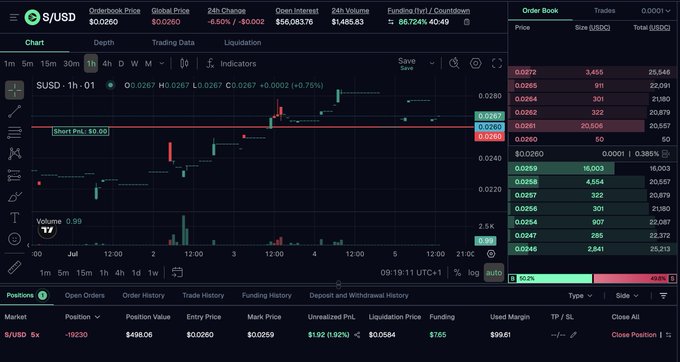Open the forecasting and measurement tool
The width and height of the screenshot is (680, 362).
click(x=14, y=175)
